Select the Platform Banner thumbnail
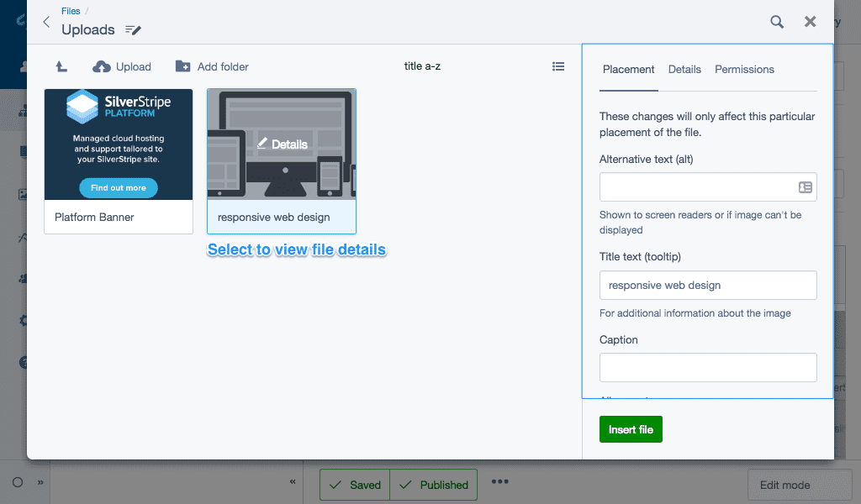The height and width of the screenshot is (504, 861). pyautogui.click(x=119, y=144)
